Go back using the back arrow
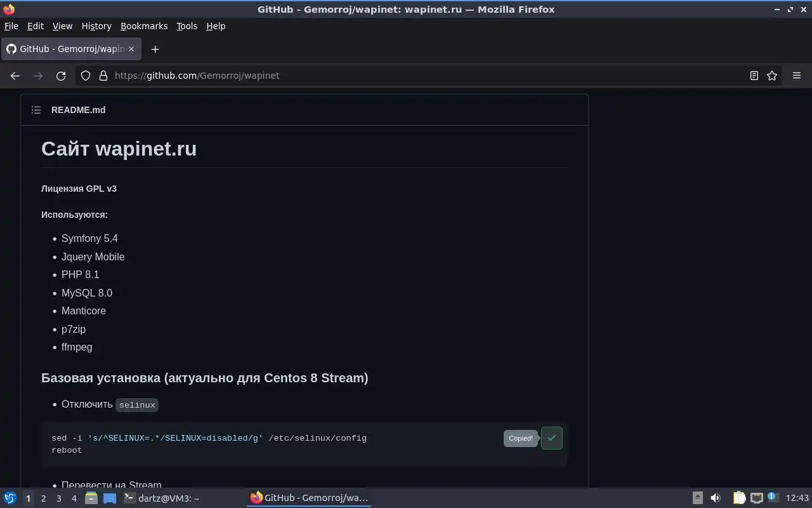This screenshot has width=812, height=508. point(15,76)
